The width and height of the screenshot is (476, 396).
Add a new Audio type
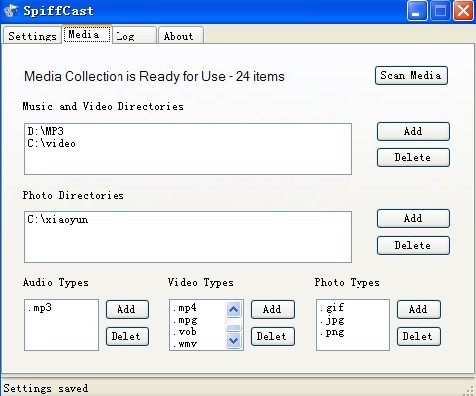pyautogui.click(x=127, y=309)
